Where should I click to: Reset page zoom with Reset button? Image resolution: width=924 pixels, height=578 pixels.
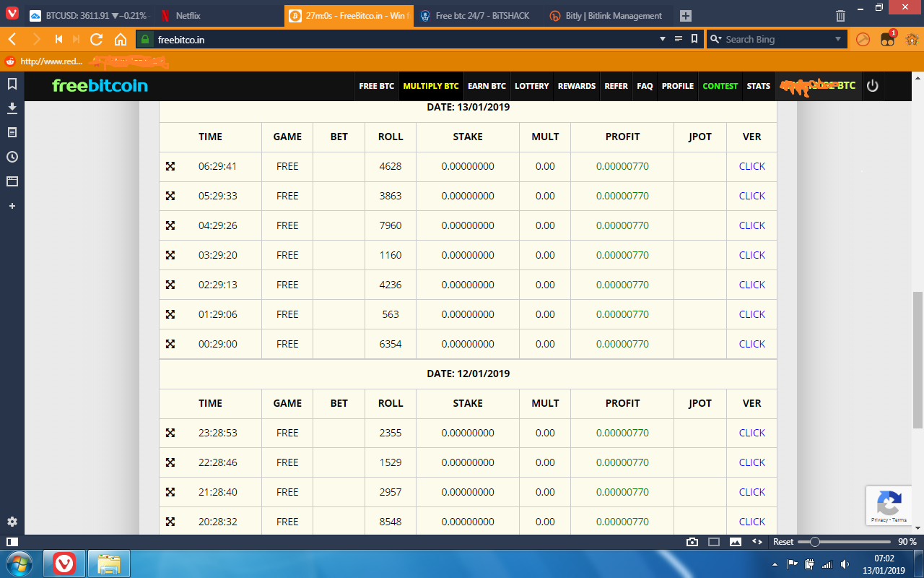pyautogui.click(x=783, y=542)
